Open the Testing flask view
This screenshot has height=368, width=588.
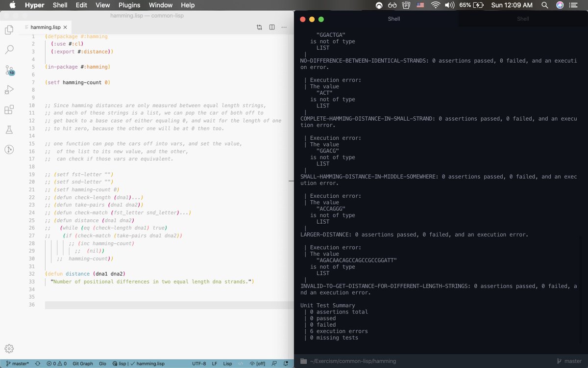(x=9, y=130)
